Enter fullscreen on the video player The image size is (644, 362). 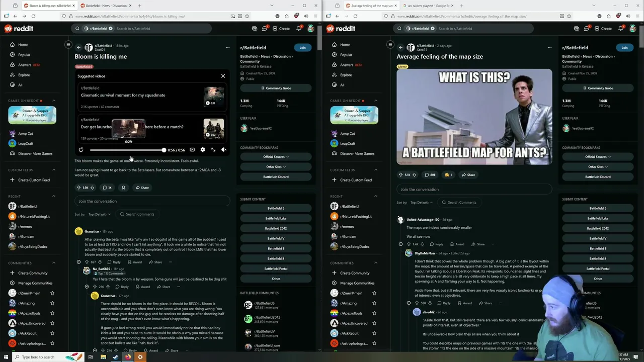[213, 150]
